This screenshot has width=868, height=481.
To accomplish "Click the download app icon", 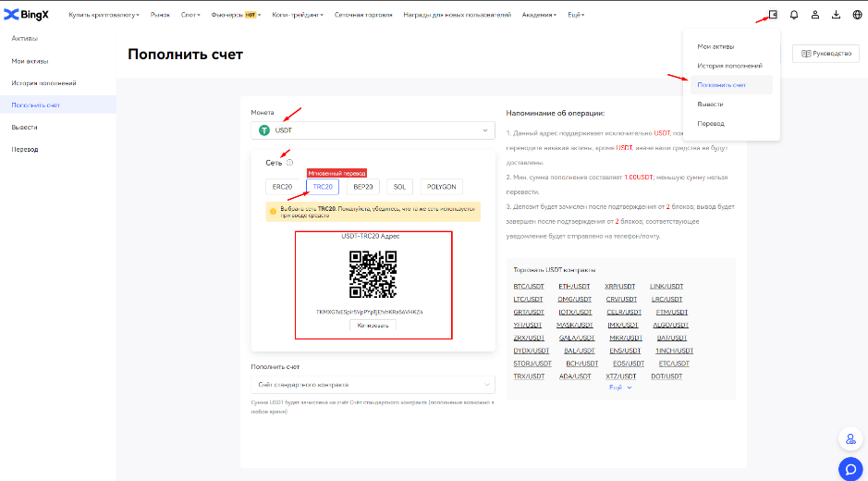I will click(836, 15).
